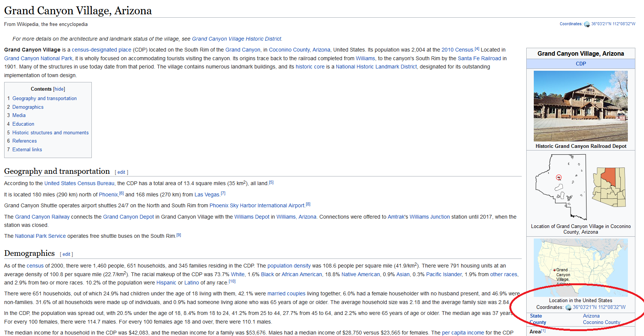Click the infobox coordinates 36°03′21″N link
Viewport: 644px width, 336px height.
point(599,307)
